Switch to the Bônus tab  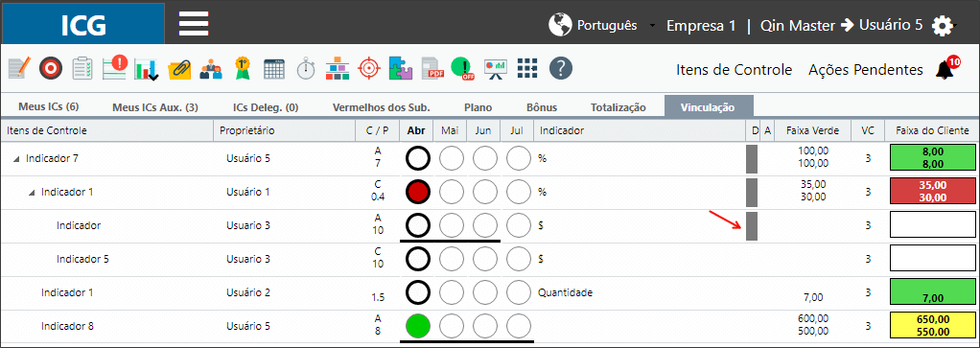(x=542, y=107)
